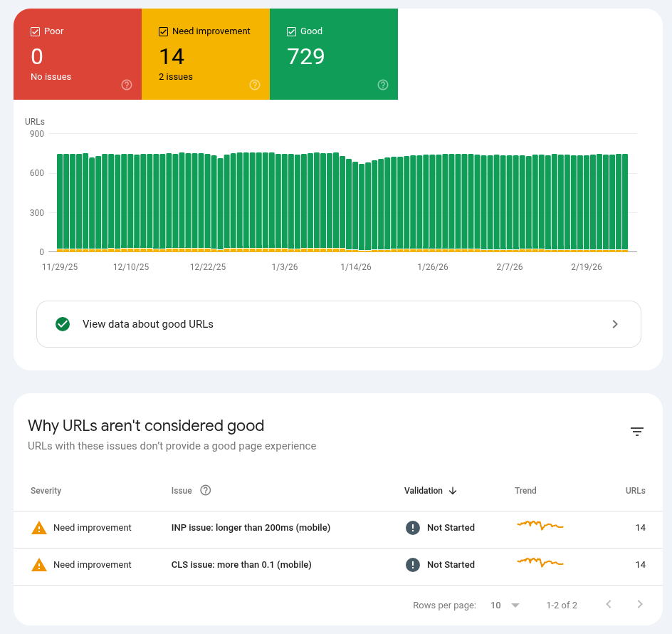
Task: Uncheck the Poor checkbox
Action: pyautogui.click(x=35, y=31)
